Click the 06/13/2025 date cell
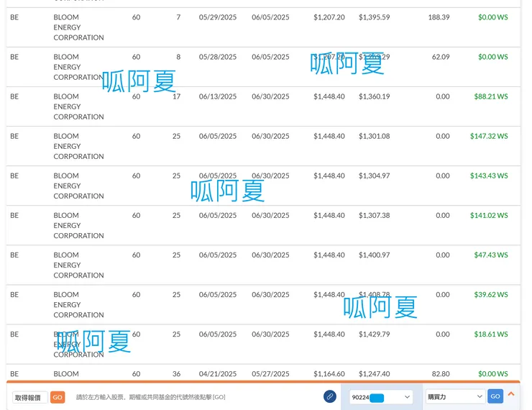The width and height of the screenshot is (532, 410). (218, 96)
